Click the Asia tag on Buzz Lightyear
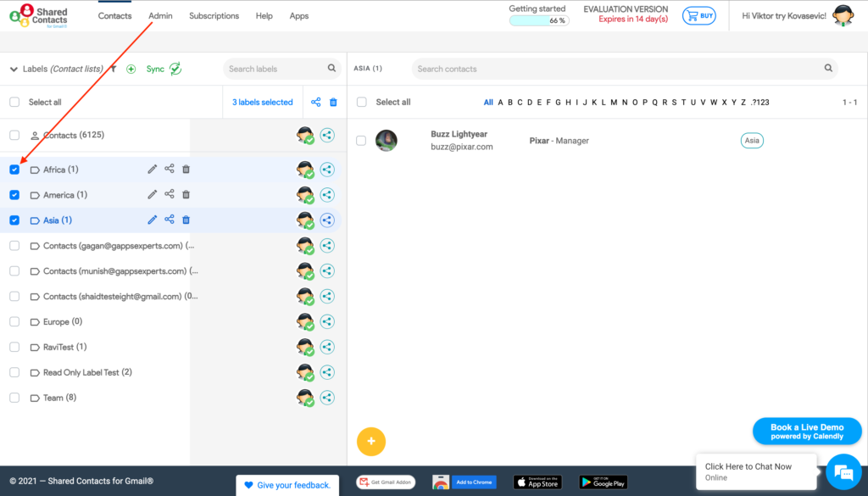Image resolution: width=868 pixels, height=496 pixels. (752, 141)
